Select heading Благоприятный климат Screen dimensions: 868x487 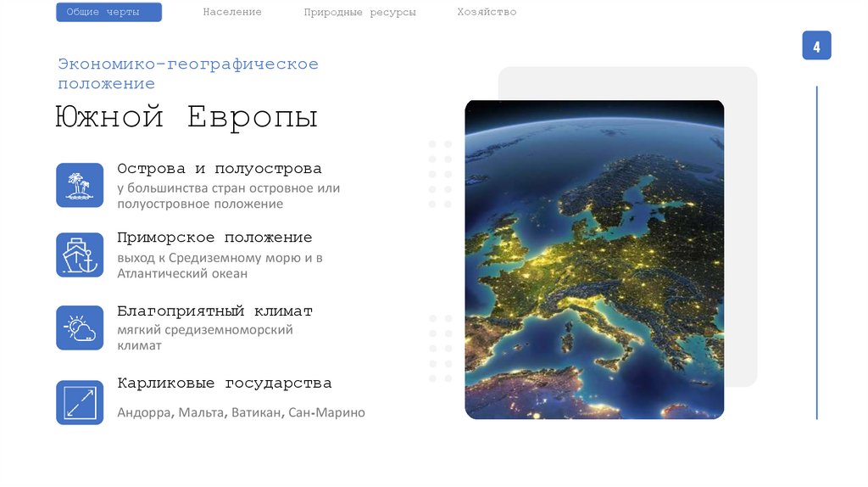(x=214, y=311)
